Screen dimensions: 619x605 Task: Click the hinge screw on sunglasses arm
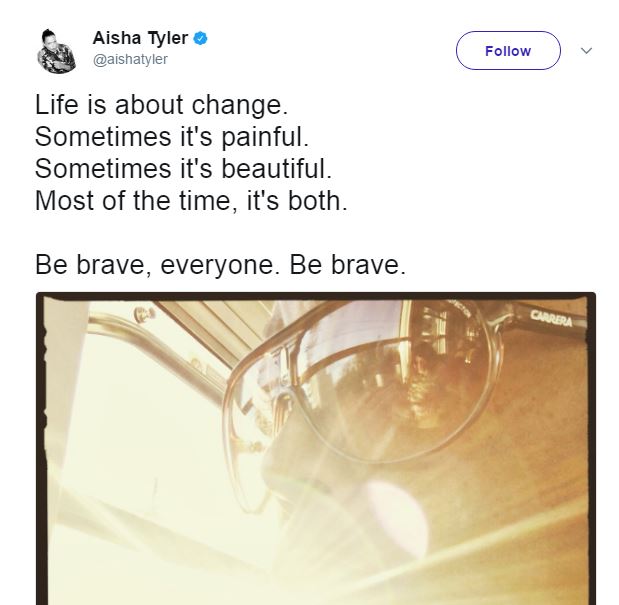coord(141,314)
